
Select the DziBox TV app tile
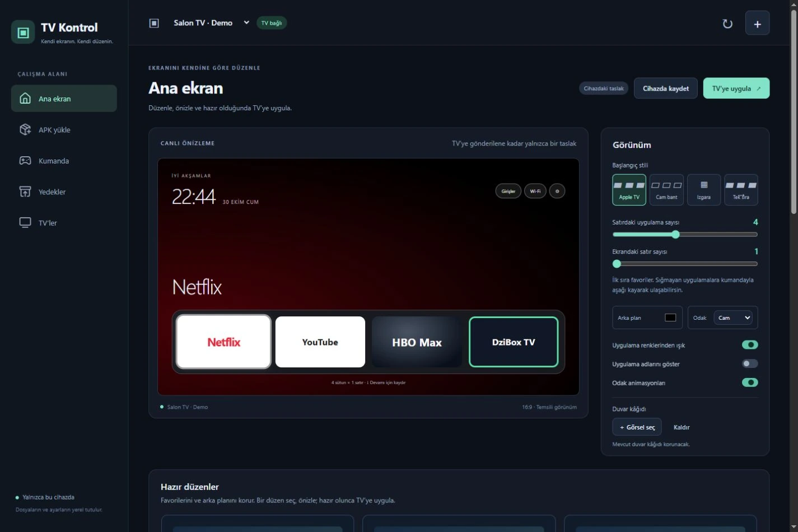pos(514,342)
